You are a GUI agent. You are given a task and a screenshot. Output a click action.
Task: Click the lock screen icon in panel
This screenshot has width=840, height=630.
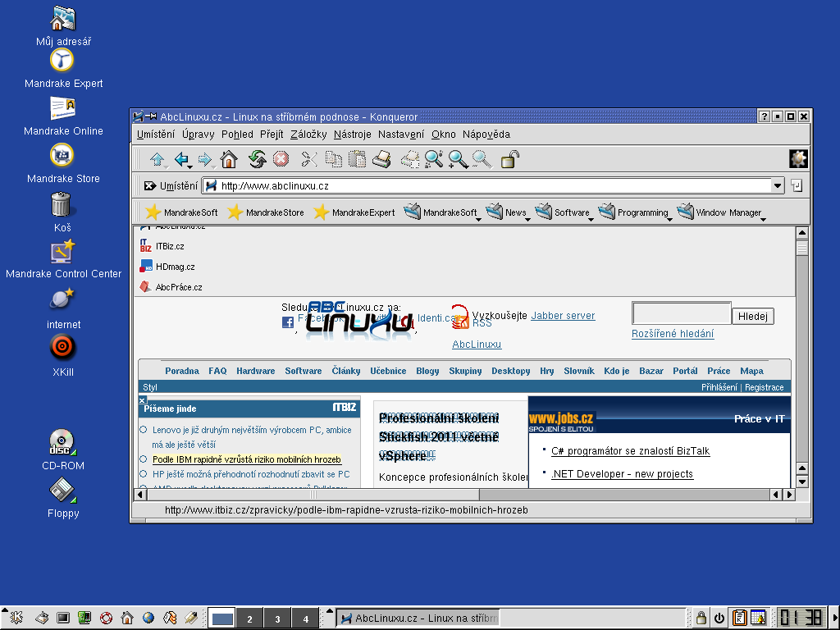(x=701, y=619)
